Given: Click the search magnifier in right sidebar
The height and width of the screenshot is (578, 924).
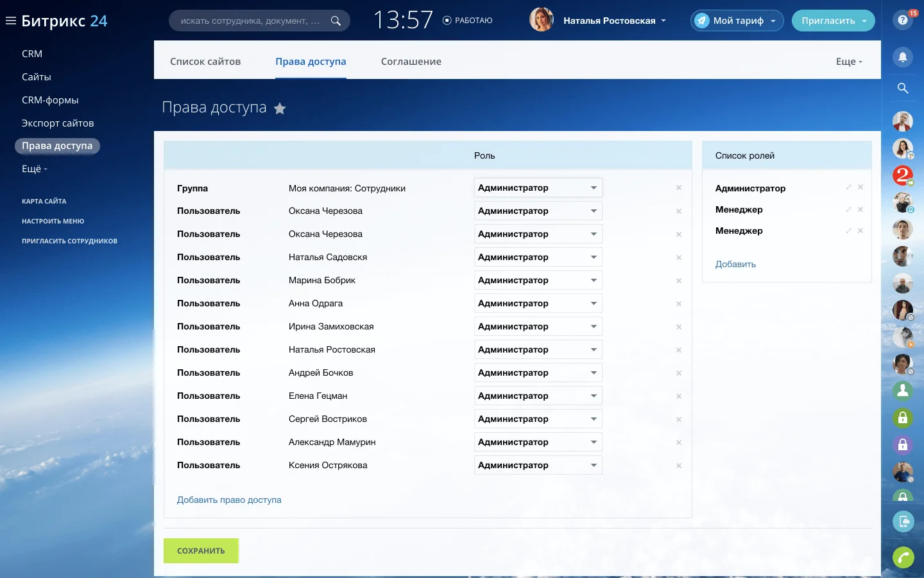Looking at the screenshot, I should (x=903, y=89).
